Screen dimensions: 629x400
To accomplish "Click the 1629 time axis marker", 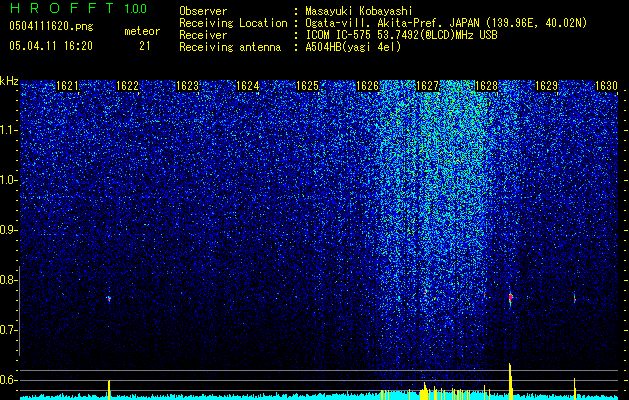I will click(x=547, y=86).
